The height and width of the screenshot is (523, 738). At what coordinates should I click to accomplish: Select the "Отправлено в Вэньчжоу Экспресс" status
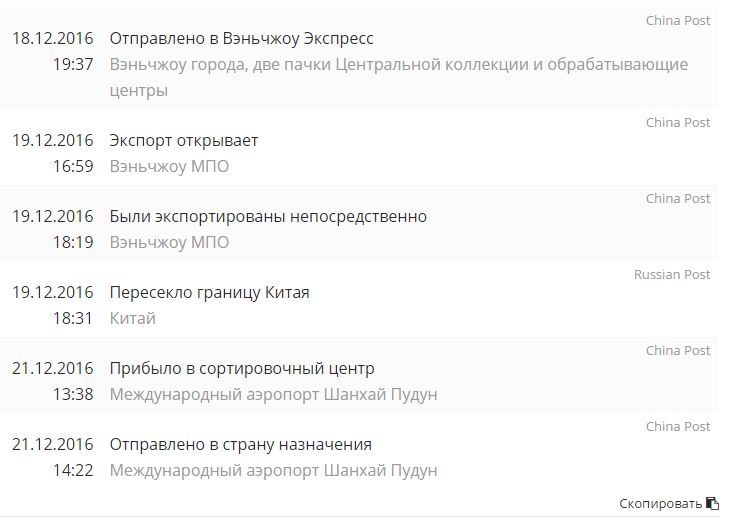241,38
